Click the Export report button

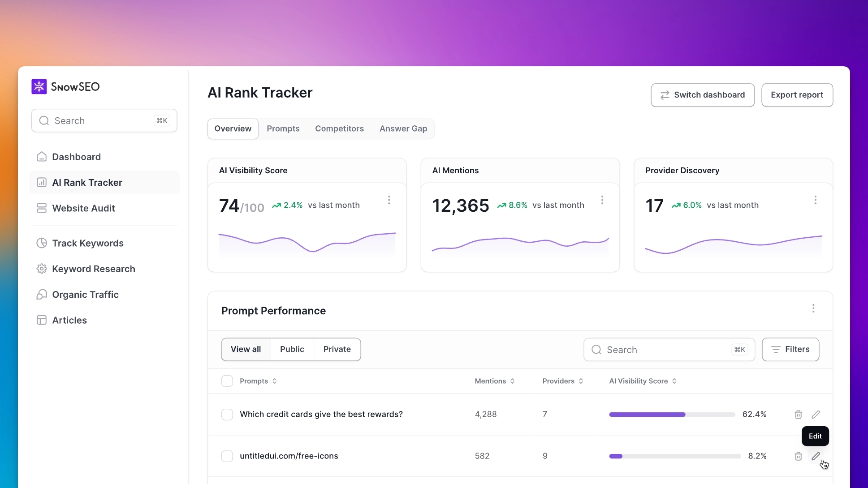(797, 95)
